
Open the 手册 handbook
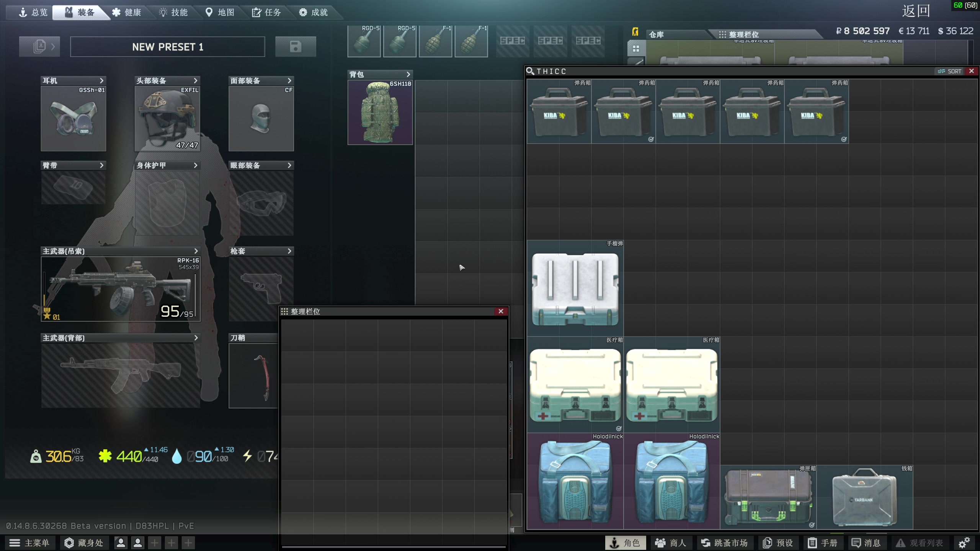(823, 543)
